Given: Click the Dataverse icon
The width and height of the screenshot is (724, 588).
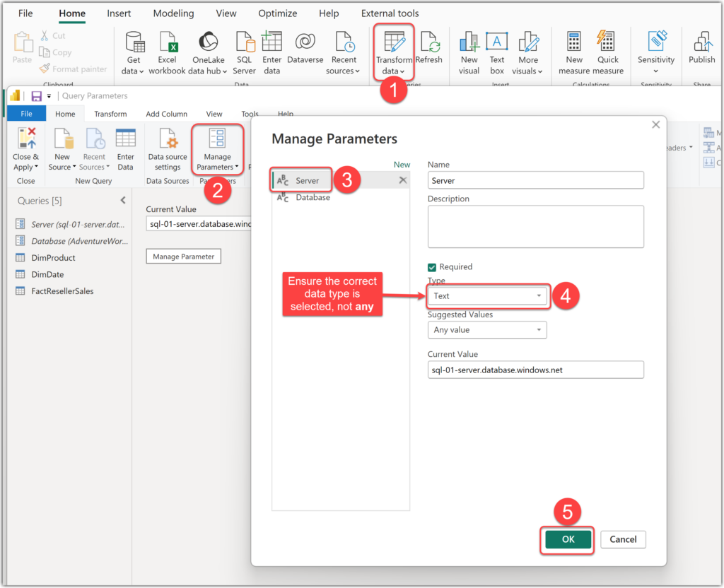Looking at the screenshot, I should [x=305, y=42].
